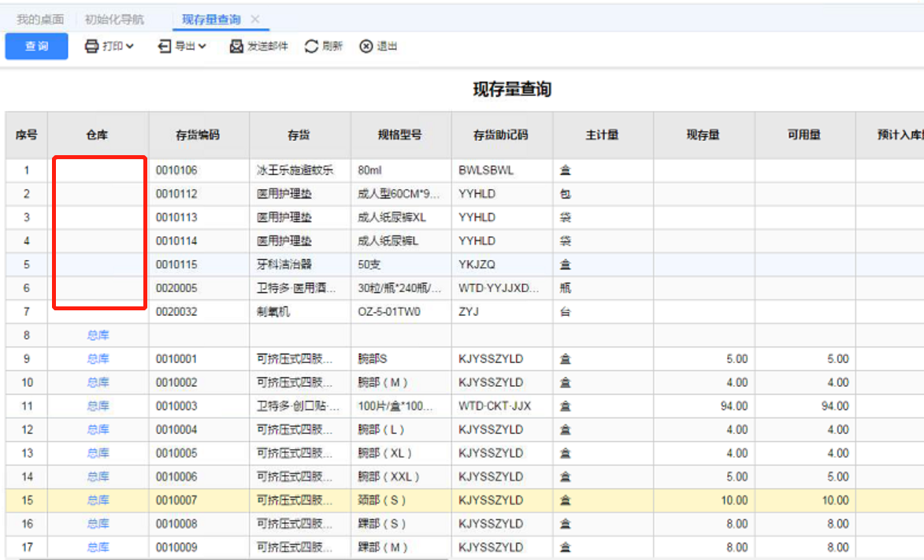
Task: Open the 打印 print dropdown
Action: (x=109, y=46)
